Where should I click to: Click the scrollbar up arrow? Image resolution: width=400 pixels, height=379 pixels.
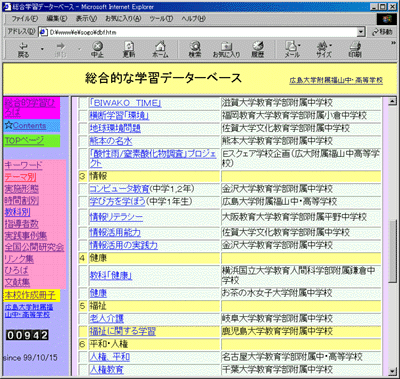[392, 101]
